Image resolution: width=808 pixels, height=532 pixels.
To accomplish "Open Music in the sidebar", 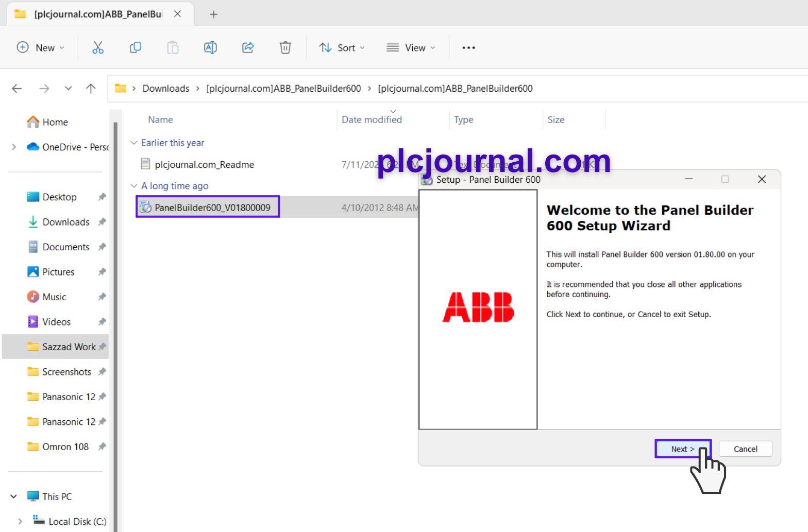I will [54, 297].
